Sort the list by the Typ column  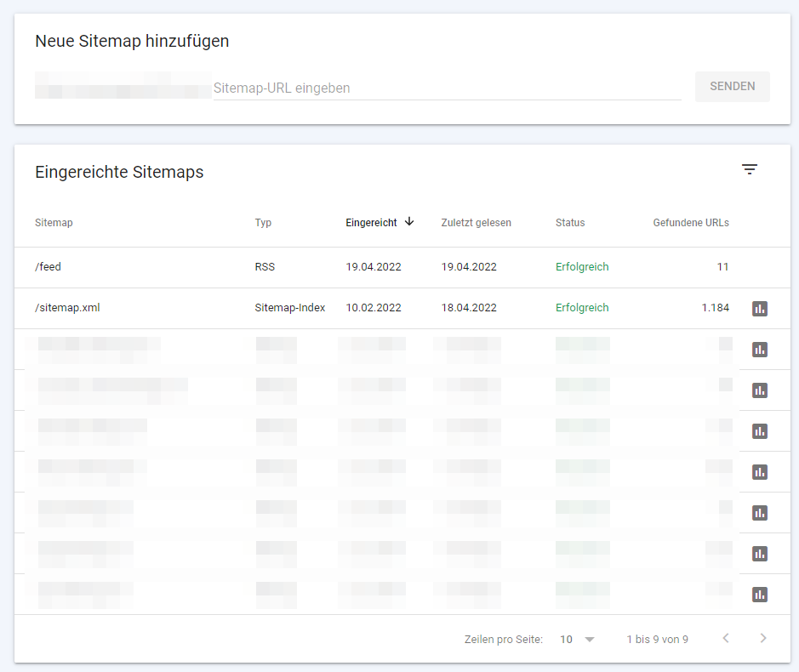pyautogui.click(x=263, y=222)
